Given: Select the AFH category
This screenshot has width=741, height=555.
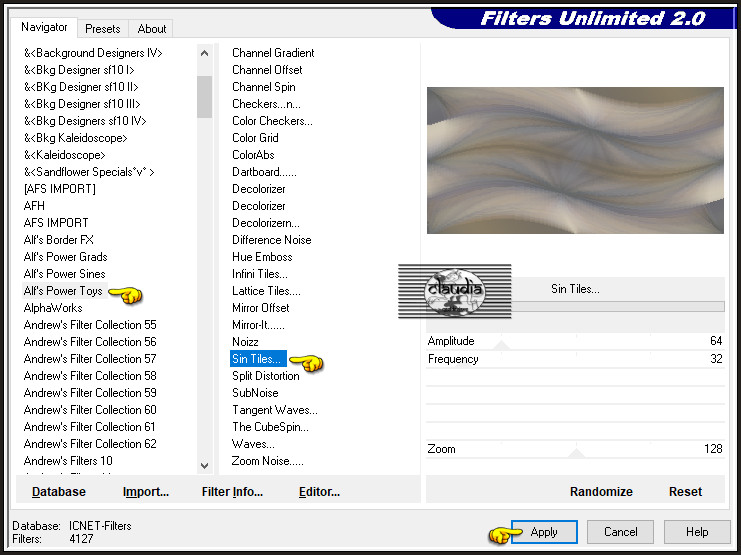Looking at the screenshot, I should [34, 206].
